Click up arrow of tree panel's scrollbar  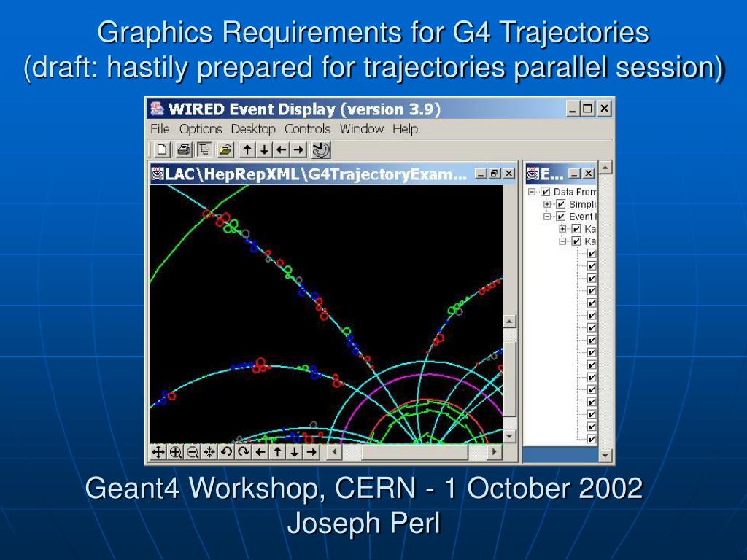[x=605, y=167]
